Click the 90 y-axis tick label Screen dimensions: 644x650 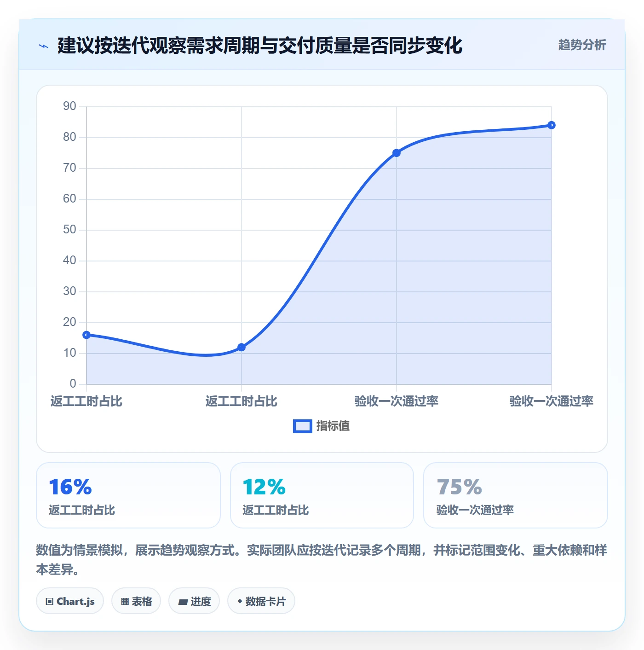point(70,106)
